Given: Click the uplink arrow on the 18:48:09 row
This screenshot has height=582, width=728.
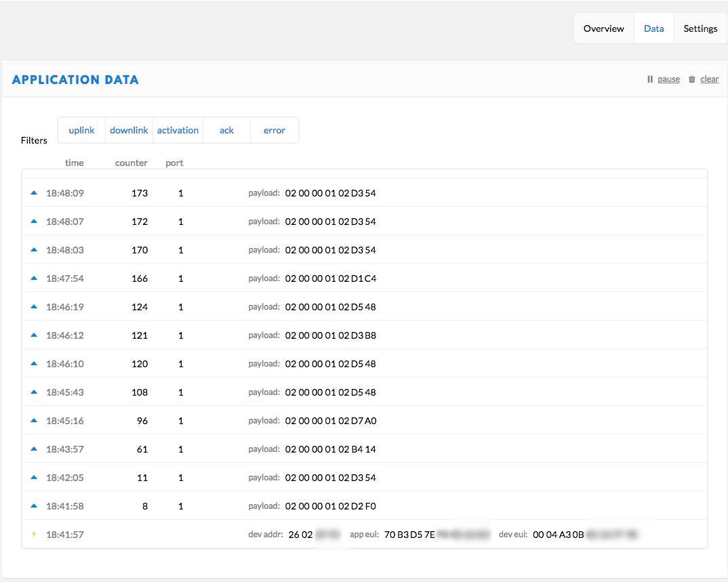Looking at the screenshot, I should [x=33, y=192].
